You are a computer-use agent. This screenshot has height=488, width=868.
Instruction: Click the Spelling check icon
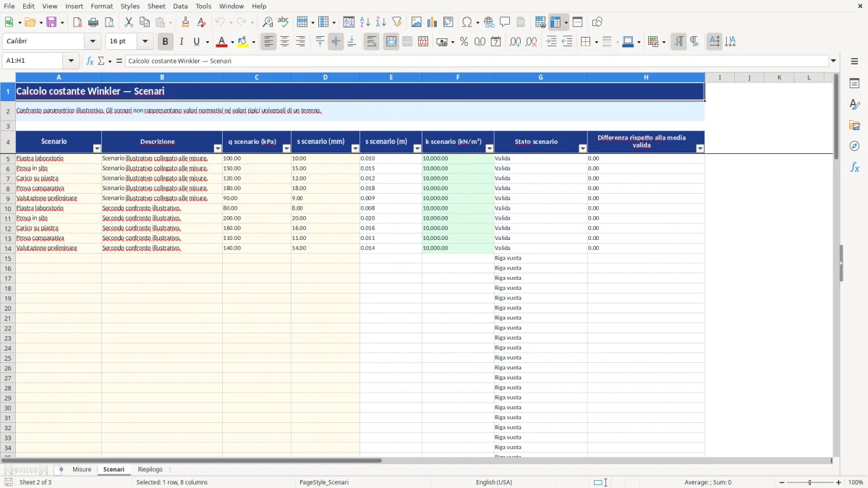284,22
